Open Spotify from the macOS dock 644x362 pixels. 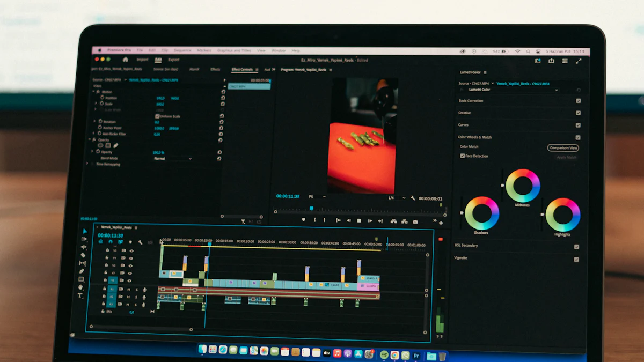pos(385,354)
